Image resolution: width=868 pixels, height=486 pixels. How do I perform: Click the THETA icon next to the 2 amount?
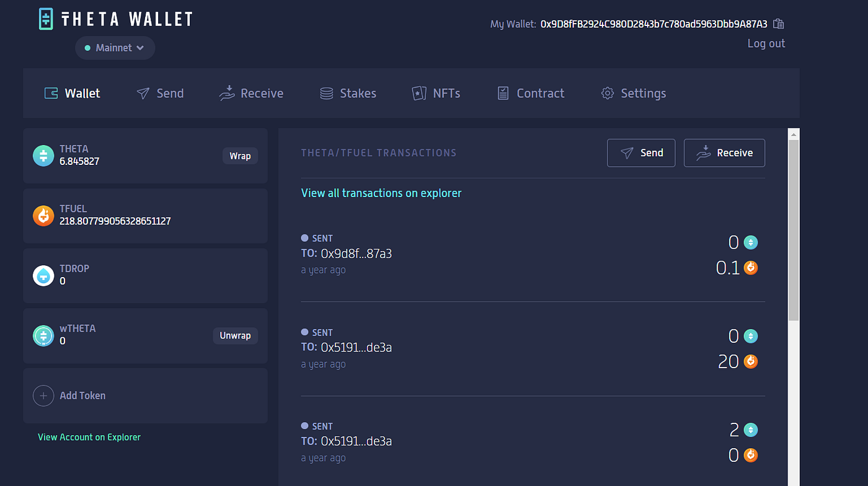coord(751,430)
